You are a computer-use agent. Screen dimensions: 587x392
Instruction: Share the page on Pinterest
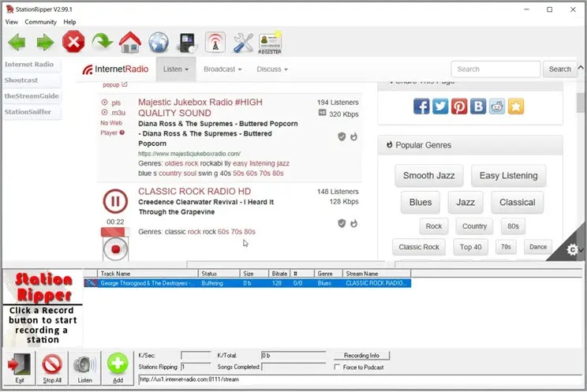pos(459,106)
